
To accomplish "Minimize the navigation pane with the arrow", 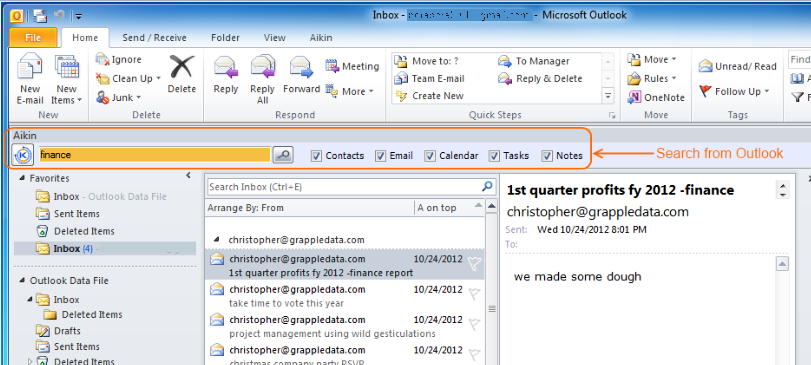I will pos(188,176).
